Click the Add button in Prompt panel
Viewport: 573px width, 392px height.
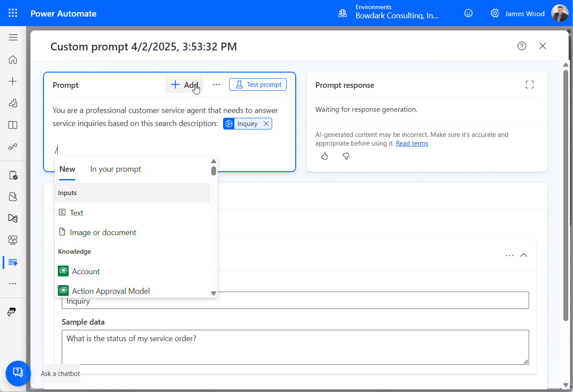click(x=184, y=85)
